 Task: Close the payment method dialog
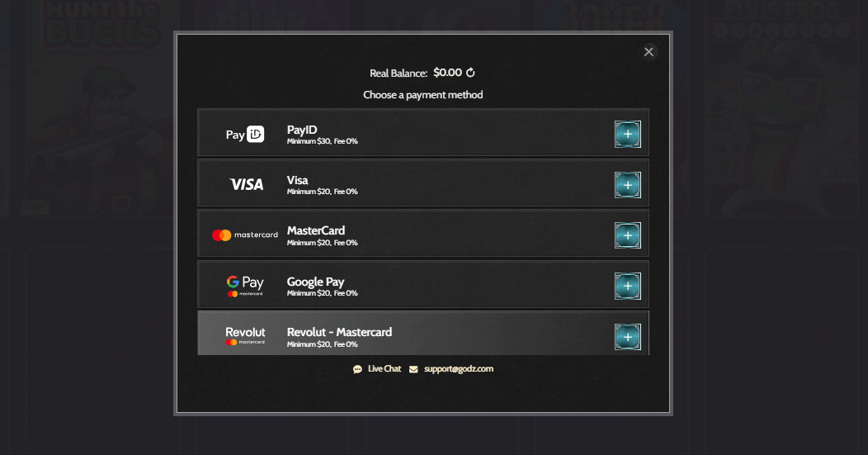point(649,51)
